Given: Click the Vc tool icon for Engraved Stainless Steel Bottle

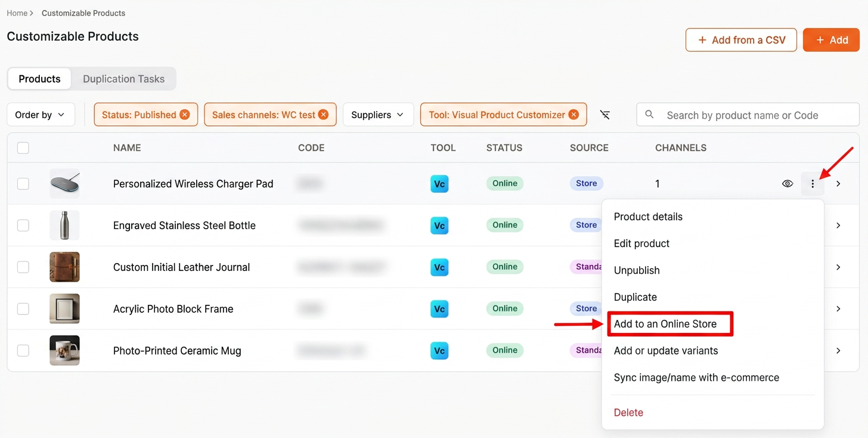Looking at the screenshot, I should (x=439, y=226).
